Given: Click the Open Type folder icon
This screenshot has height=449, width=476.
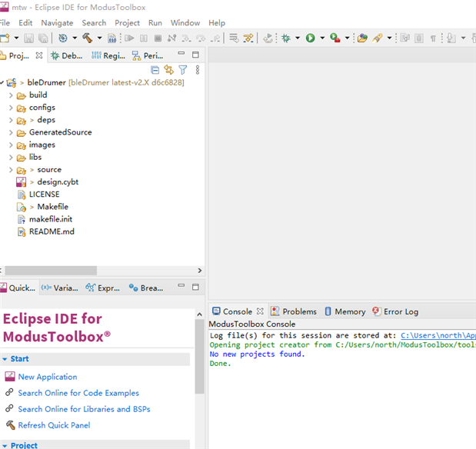Looking at the screenshot, I should pyautogui.click(x=362, y=38).
